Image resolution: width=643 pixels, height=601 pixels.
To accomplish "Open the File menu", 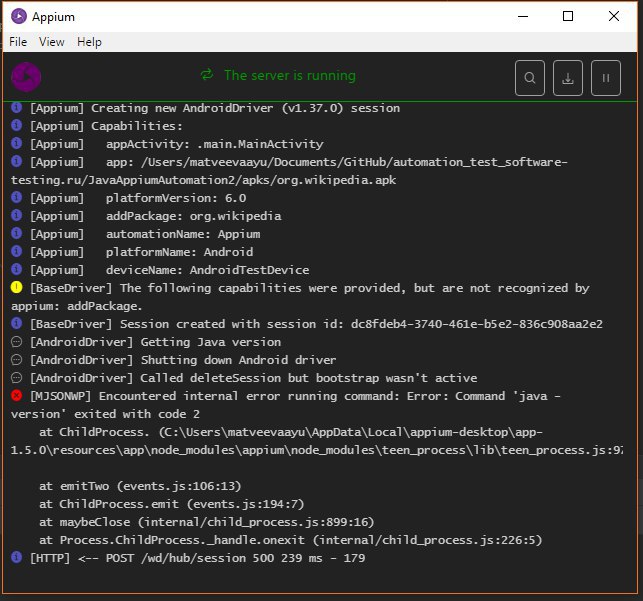I will (x=18, y=42).
